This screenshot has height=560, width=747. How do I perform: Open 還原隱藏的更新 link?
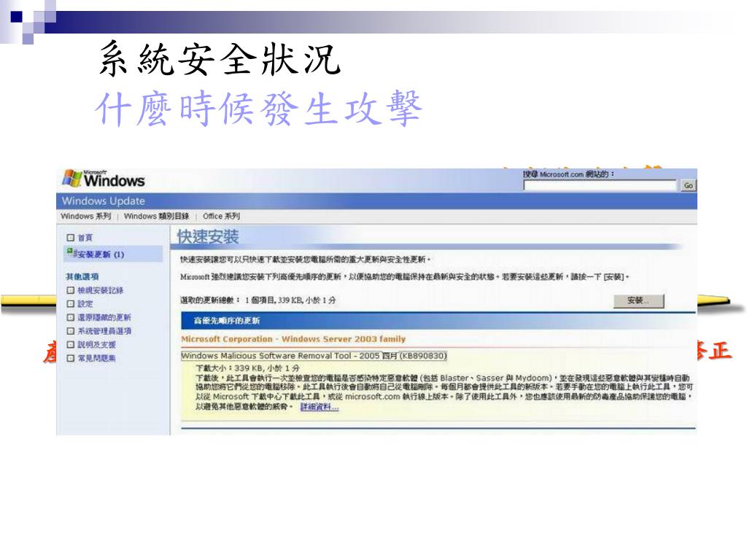(104, 317)
